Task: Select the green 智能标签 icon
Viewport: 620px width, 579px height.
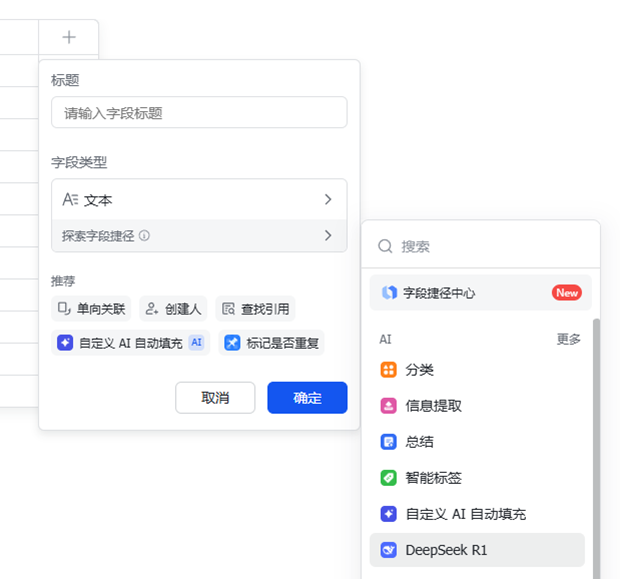Action: [389, 478]
